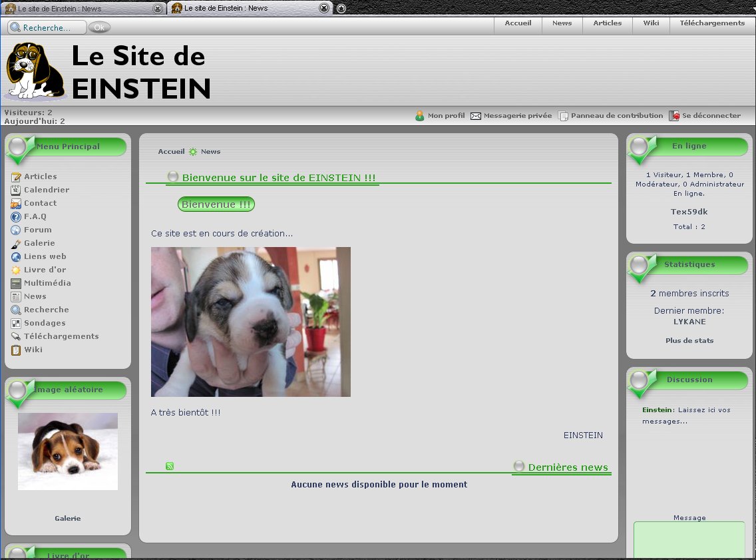Click the Messagerie privée envelope icon
This screenshot has height=560, width=756.
(476, 116)
